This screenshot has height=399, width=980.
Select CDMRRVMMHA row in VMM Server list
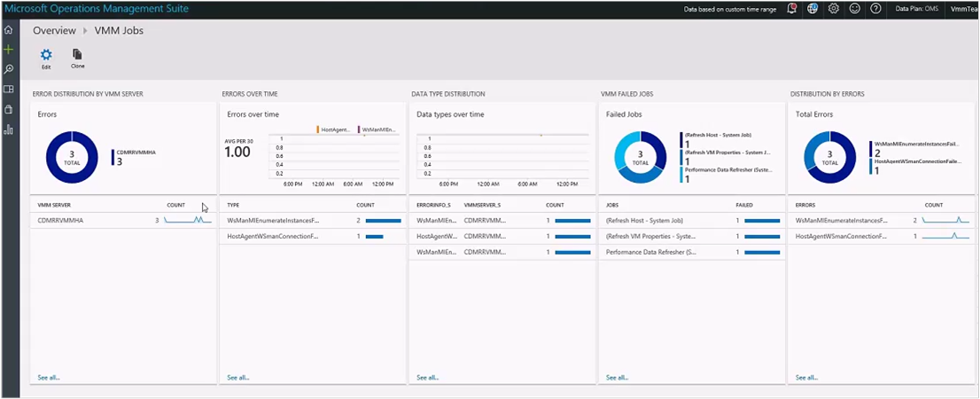124,220
